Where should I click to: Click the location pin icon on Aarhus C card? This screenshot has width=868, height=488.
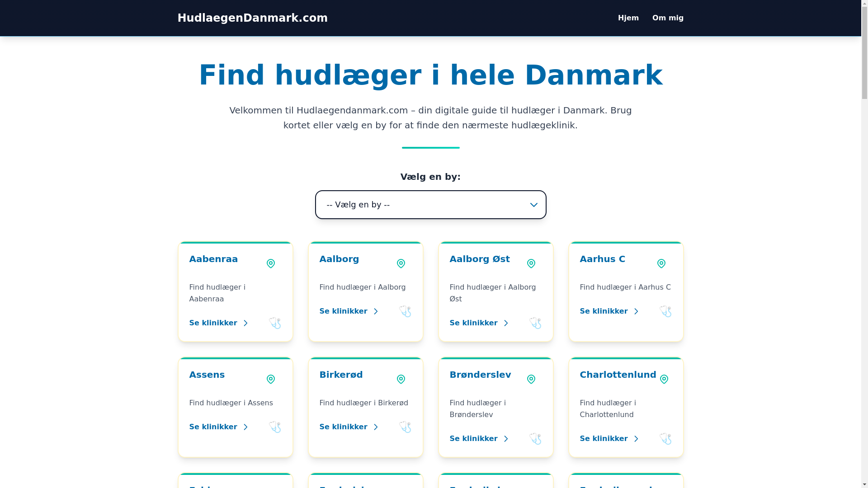coord(661,263)
